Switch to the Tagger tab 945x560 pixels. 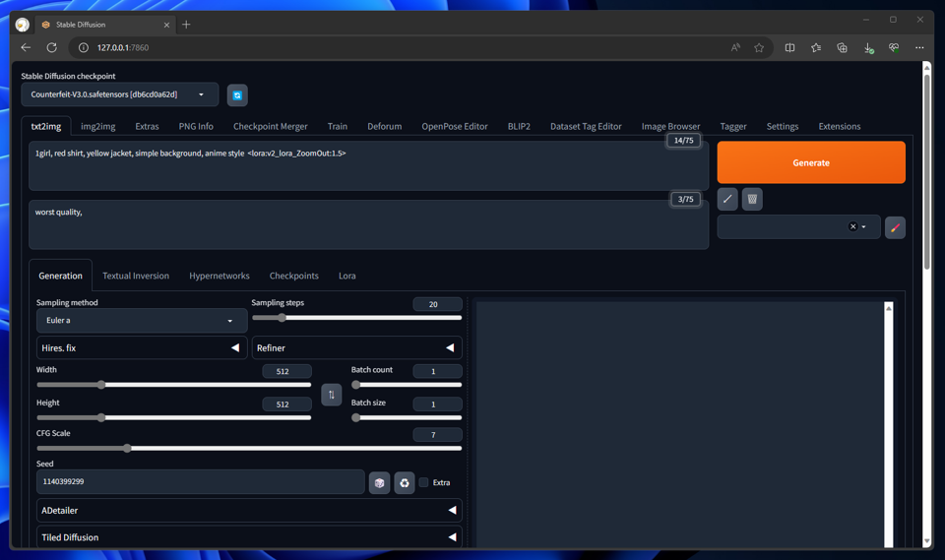point(733,126)
